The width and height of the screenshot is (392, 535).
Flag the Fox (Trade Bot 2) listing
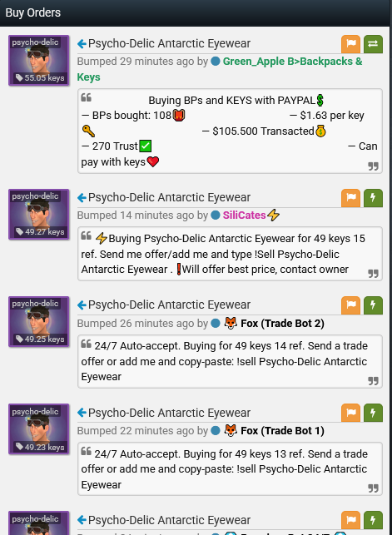[x=350, y=305]
